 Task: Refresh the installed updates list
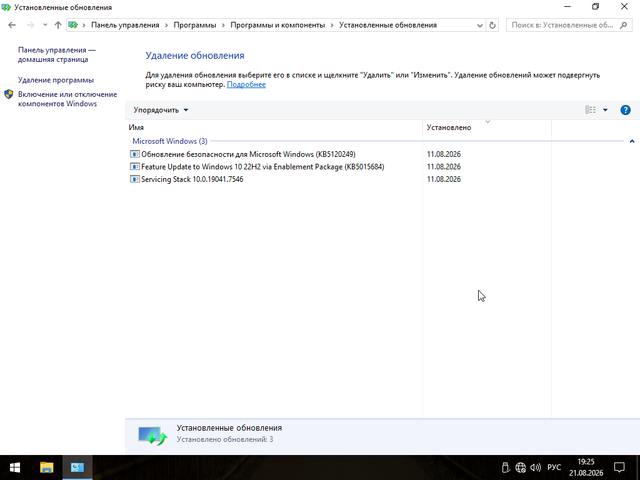(x=492, y=25)
